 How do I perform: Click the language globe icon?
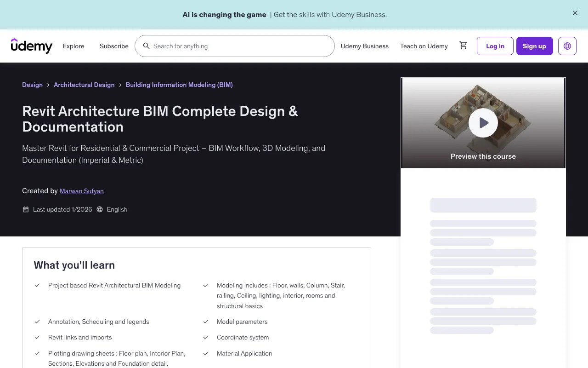pos(567,46)
